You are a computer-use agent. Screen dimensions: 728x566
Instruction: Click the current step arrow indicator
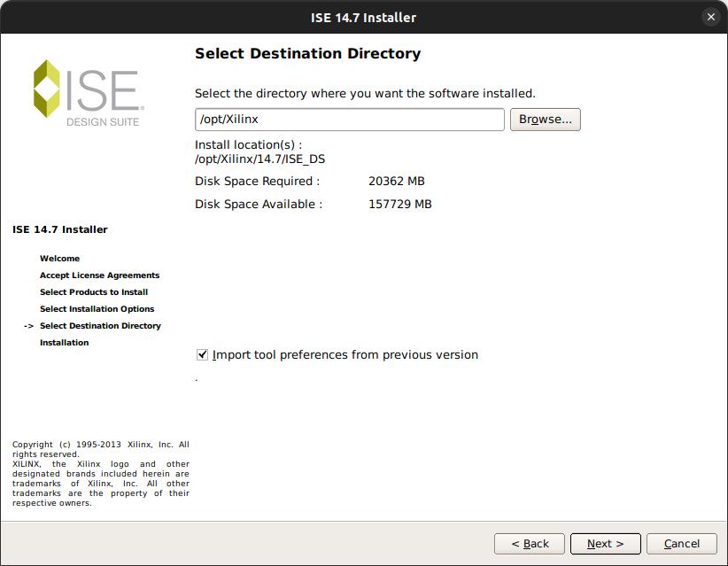(29, 326)
